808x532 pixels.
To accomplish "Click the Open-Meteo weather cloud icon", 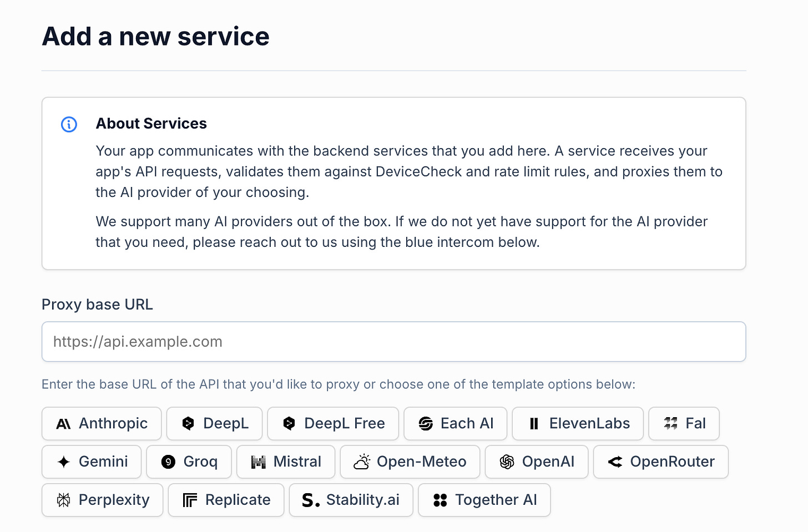I will tap(362, 462).
